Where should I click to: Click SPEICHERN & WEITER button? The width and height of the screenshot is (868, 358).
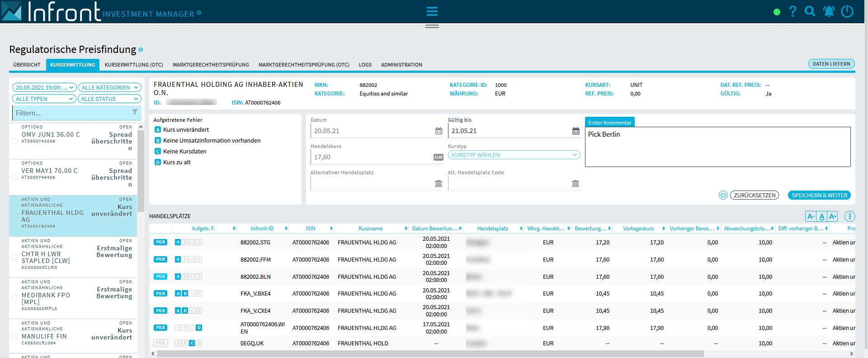[x=819, y=195]
